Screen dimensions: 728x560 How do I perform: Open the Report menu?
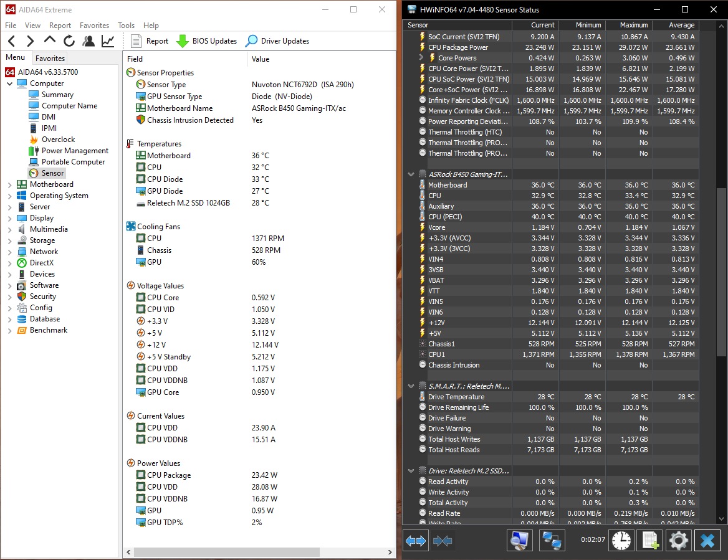click(x=60, y=26)
